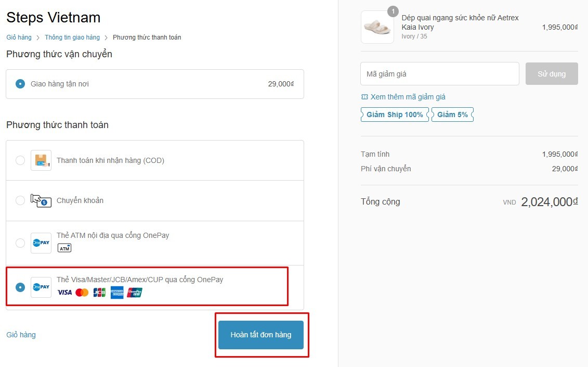
Task: Click the Mã giảm giá input field
Action: (x=439, y=74)
